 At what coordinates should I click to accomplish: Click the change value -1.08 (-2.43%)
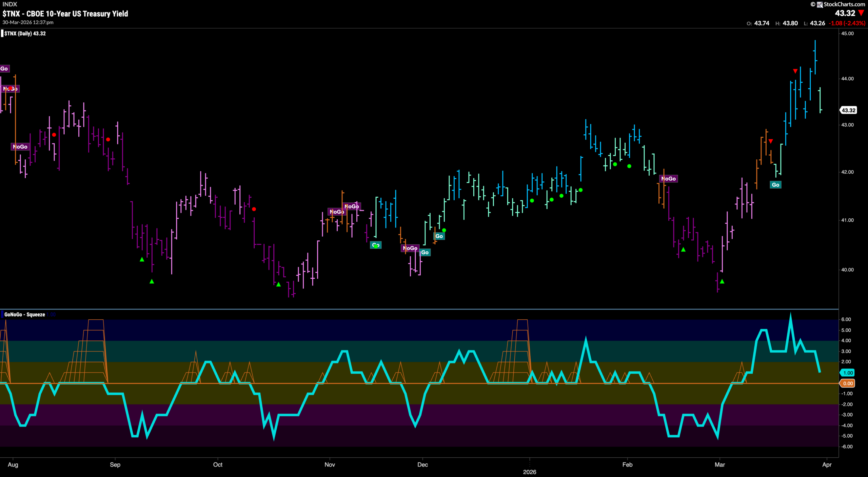847,23
